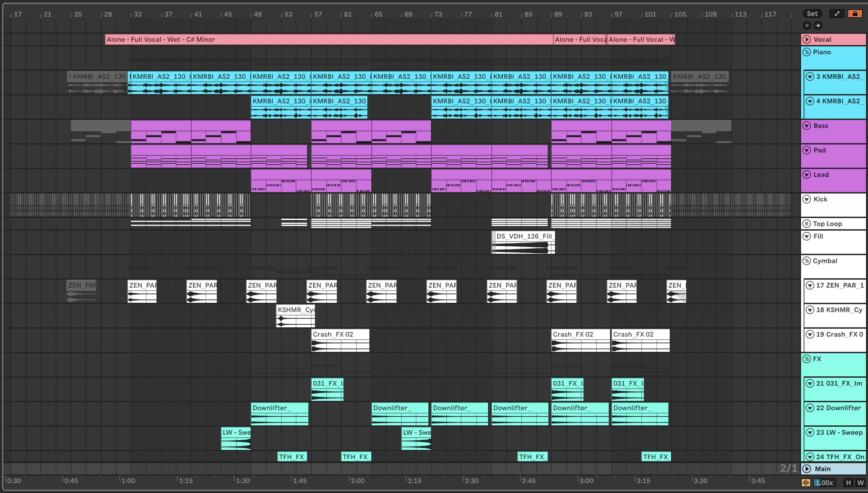Viewport: 868px width, 493px height.
Task: Select the DS_VDH_126_Fill clip
Action: (523, 243)
